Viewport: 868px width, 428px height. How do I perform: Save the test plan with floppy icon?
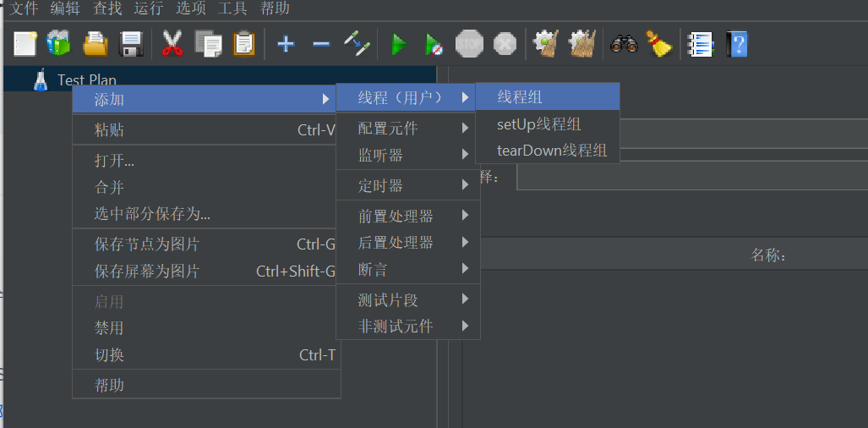tap(131, 43)
